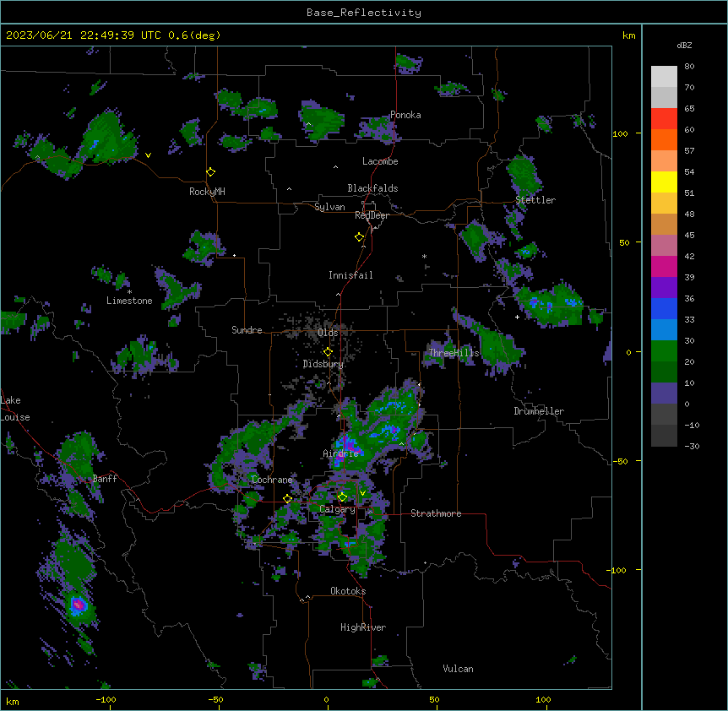This screenshot has height=711, width=728.
Task: Pick the yellow 51-54 dBZ legend swatch
Action: pos(664,182)
